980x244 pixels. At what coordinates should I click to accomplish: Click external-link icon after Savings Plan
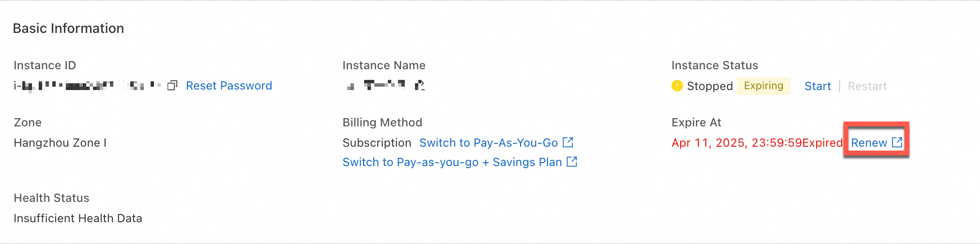coord(572,162)
